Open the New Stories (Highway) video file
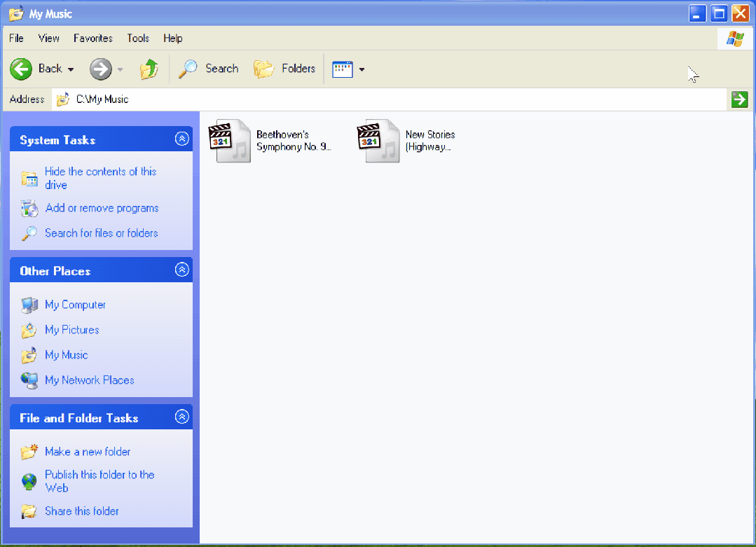 click(x=378, y=140)
